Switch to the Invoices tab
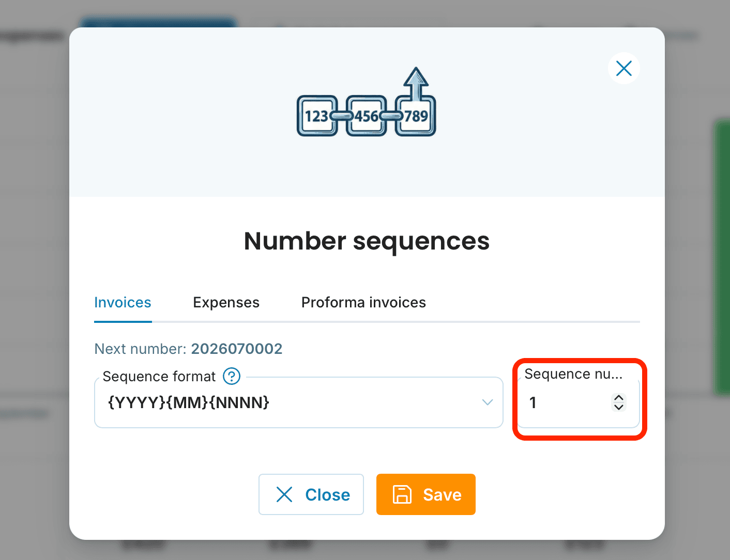Viewport: 730px width, 560px height. 123,303
